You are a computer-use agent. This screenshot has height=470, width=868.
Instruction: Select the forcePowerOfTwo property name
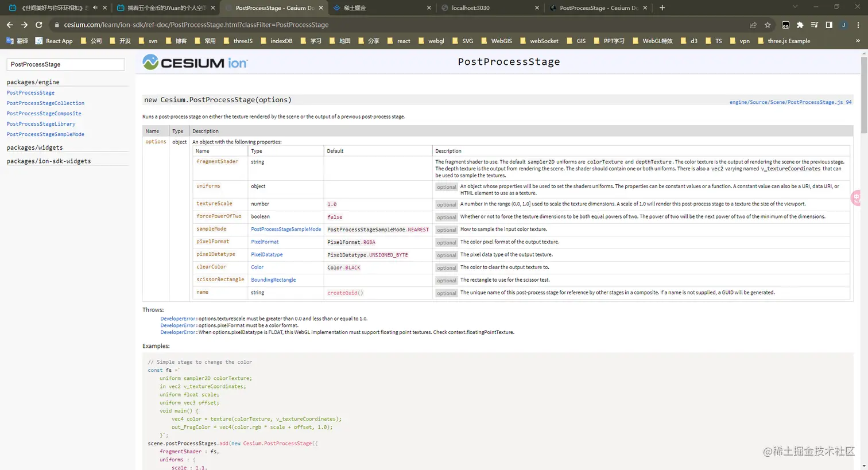219,216
